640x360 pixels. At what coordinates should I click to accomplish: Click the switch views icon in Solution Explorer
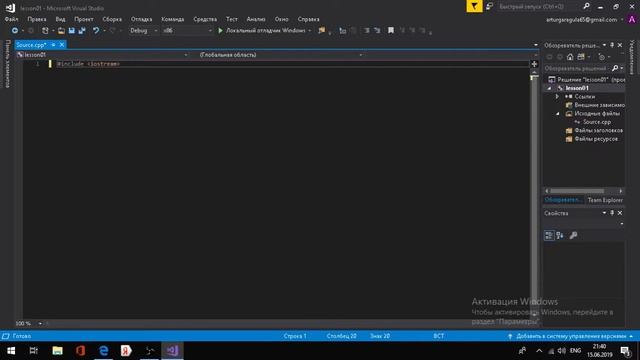pyautogui.click(x=581, y=57)
